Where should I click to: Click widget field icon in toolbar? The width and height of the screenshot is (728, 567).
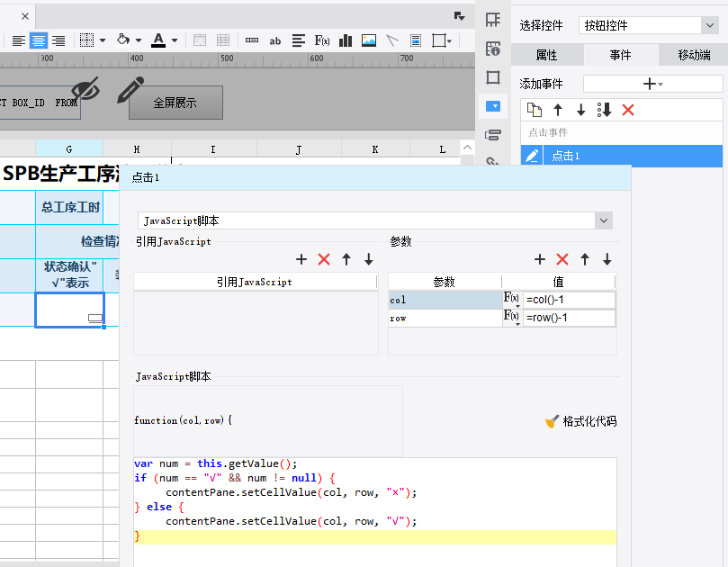click(x=252, y=40)
